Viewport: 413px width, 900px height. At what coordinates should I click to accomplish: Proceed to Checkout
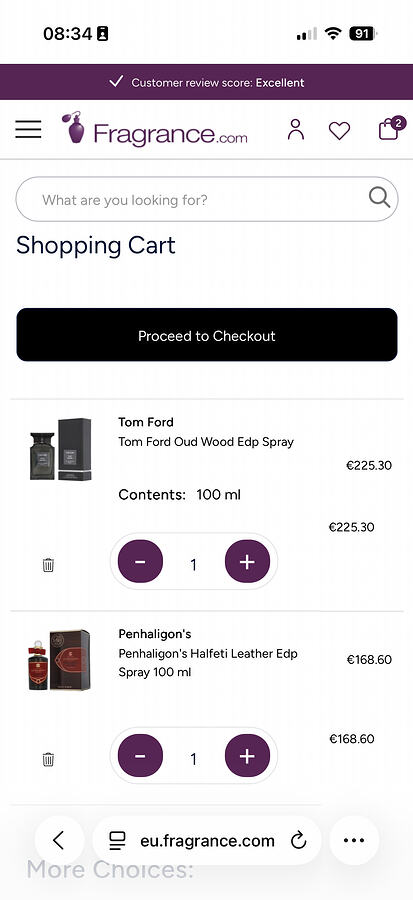point(206,335)
